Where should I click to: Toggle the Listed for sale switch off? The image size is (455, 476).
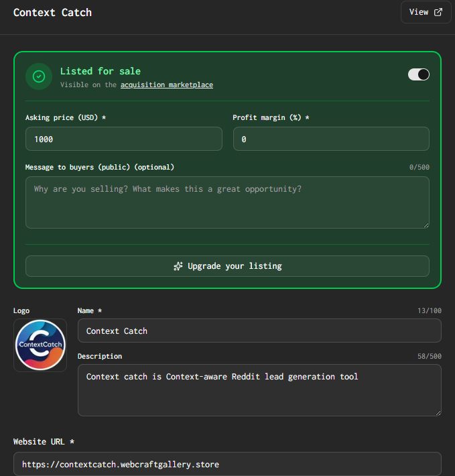click(x=419, y=74)
